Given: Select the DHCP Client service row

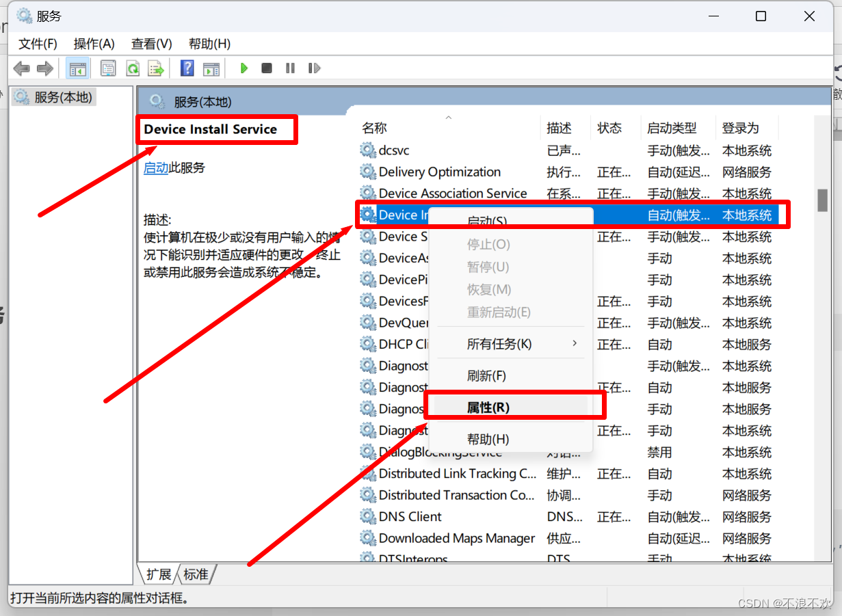Looking at the screenshot, I should (x=568, y=344).
